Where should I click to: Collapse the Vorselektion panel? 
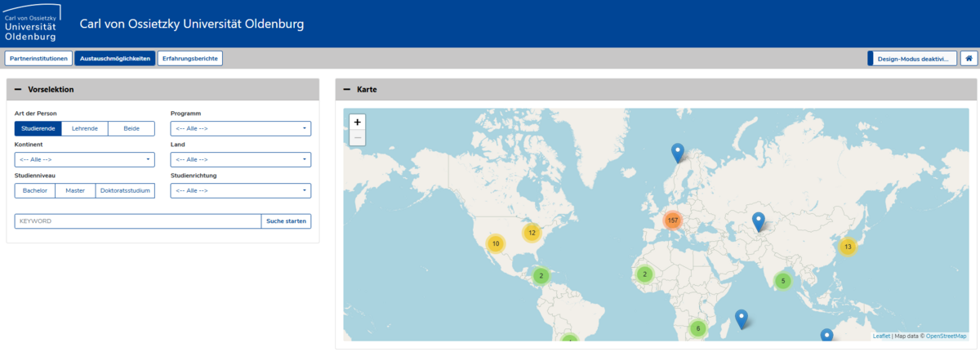point(18,89)
